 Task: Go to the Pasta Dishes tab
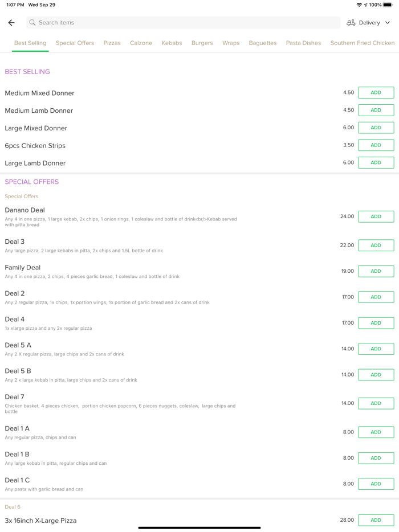303,43
